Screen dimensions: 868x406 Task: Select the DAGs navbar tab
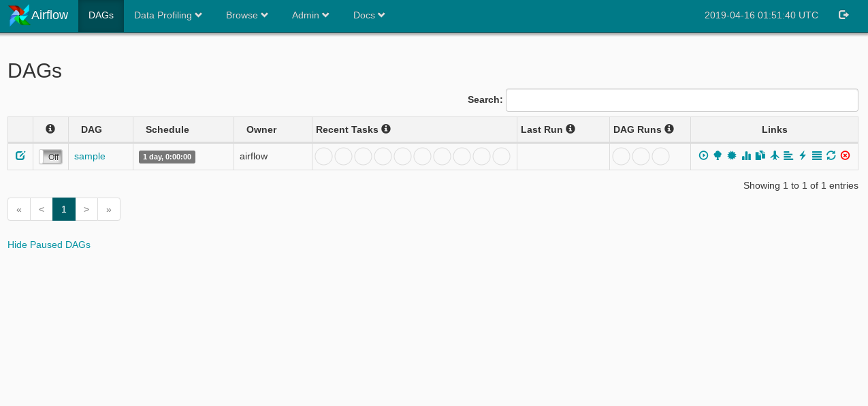point(101,15)
